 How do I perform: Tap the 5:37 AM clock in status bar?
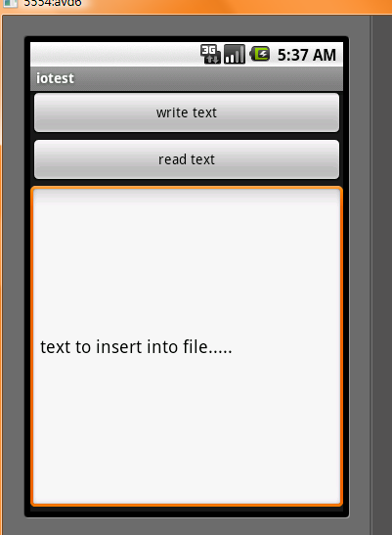[x=306, y=55]
